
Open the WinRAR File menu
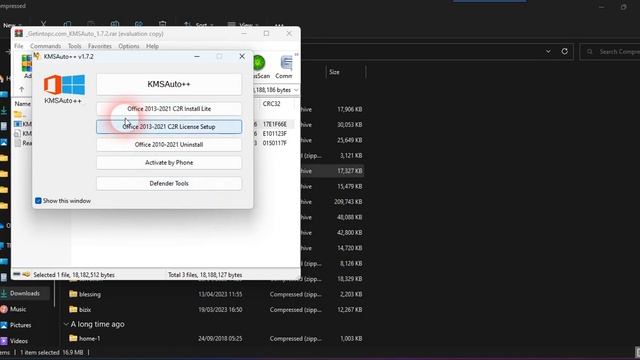coord(19,46)
